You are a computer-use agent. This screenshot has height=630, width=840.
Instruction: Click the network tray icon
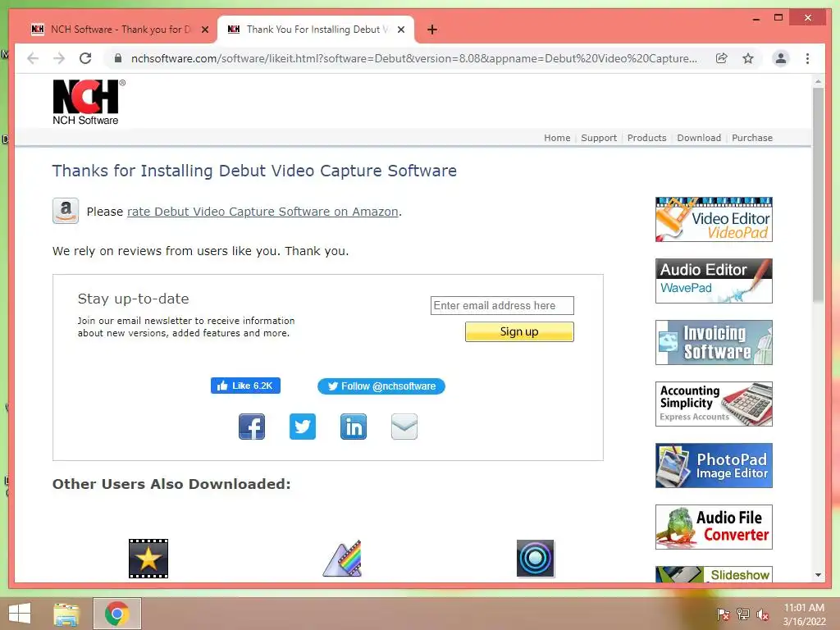coord(743,614)
